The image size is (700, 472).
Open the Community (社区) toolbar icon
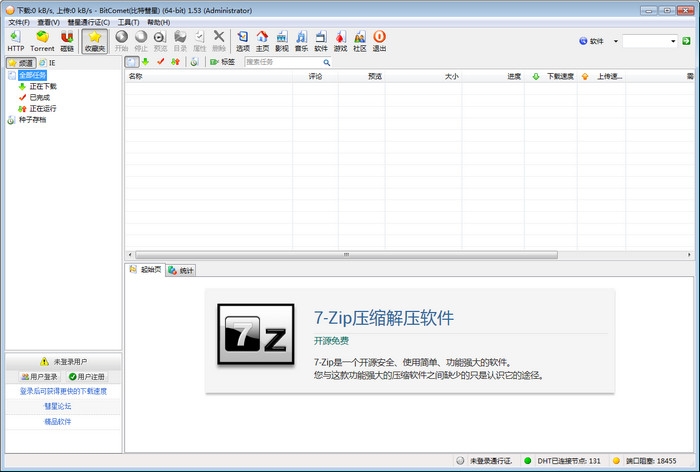[360, 41]
